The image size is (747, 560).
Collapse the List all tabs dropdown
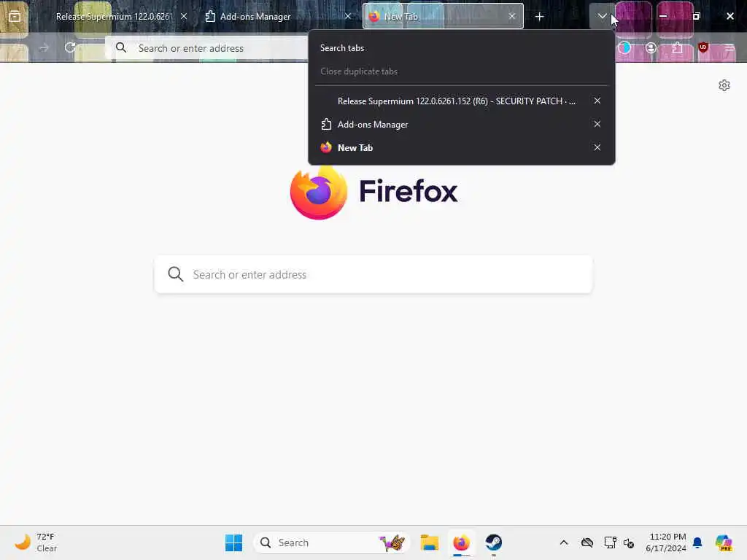602,17
